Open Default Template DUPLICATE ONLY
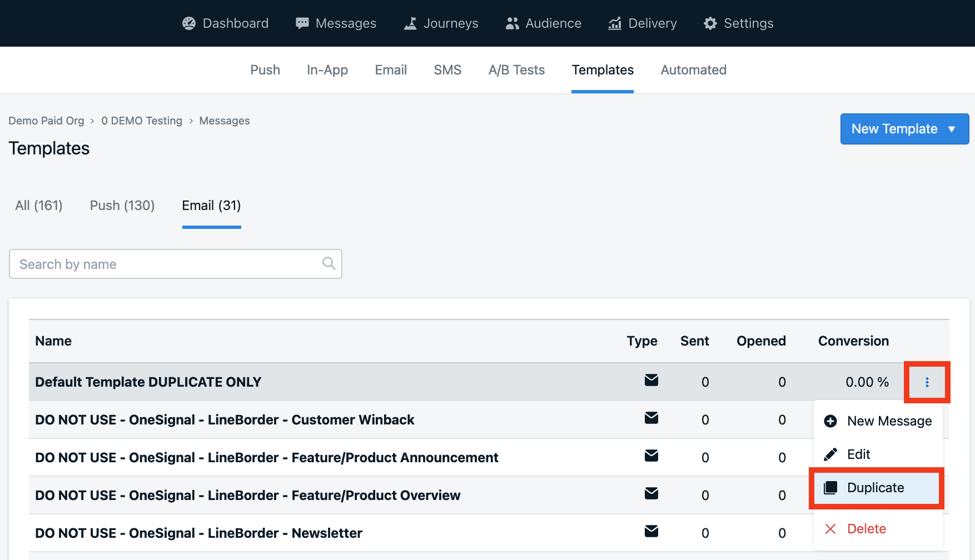 tap(148, 382)
